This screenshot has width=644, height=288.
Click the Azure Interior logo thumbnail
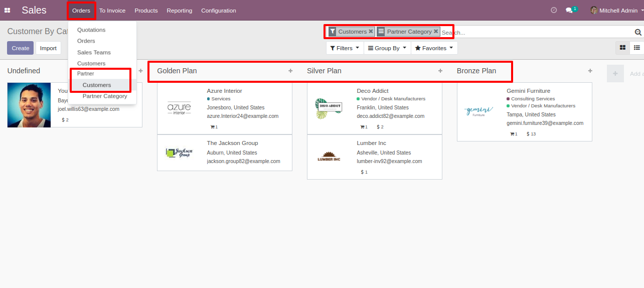(x=179, y=108)
